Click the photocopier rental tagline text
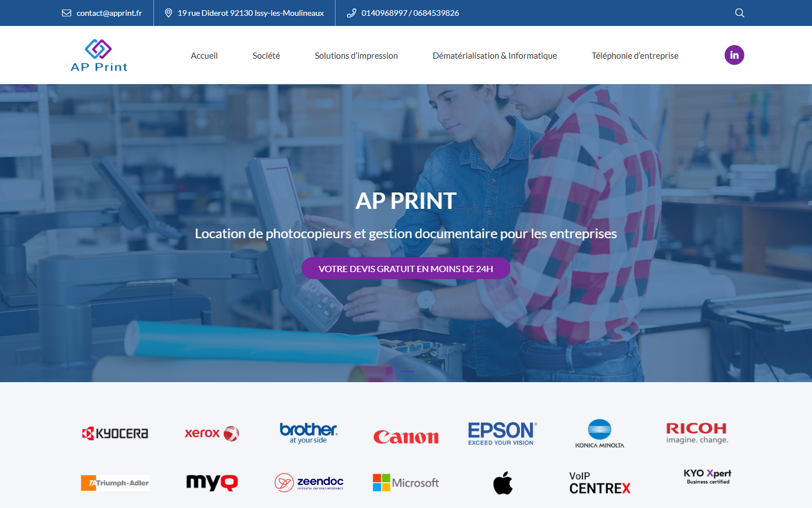812x508 pixels. pos(406,234)
